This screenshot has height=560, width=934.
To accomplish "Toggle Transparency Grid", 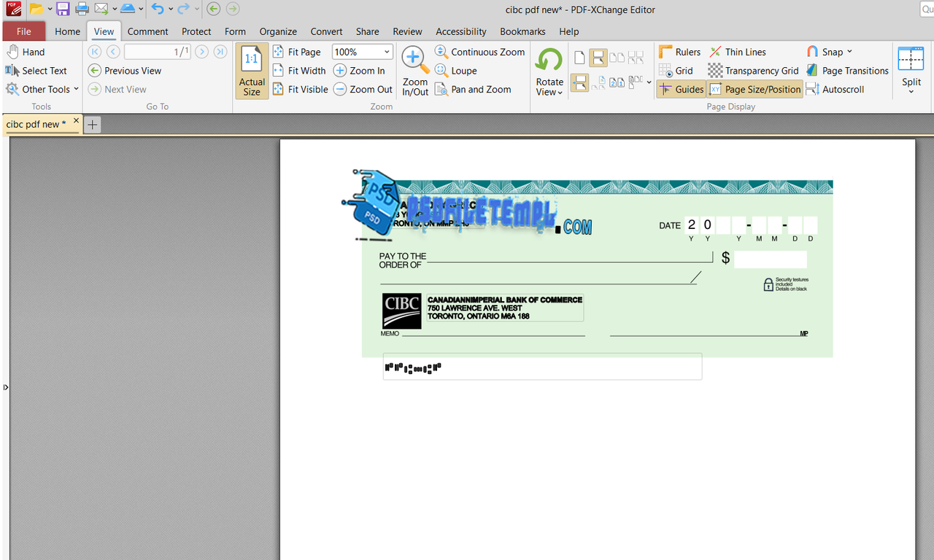I will click(754, 71).
